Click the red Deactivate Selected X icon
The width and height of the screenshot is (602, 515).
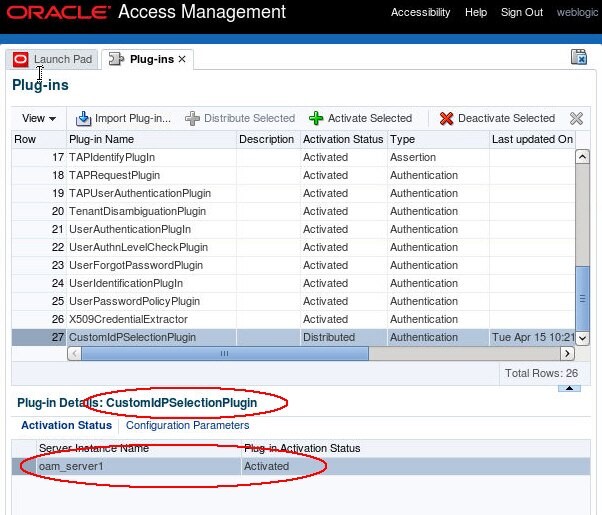(x=446, y=118)
